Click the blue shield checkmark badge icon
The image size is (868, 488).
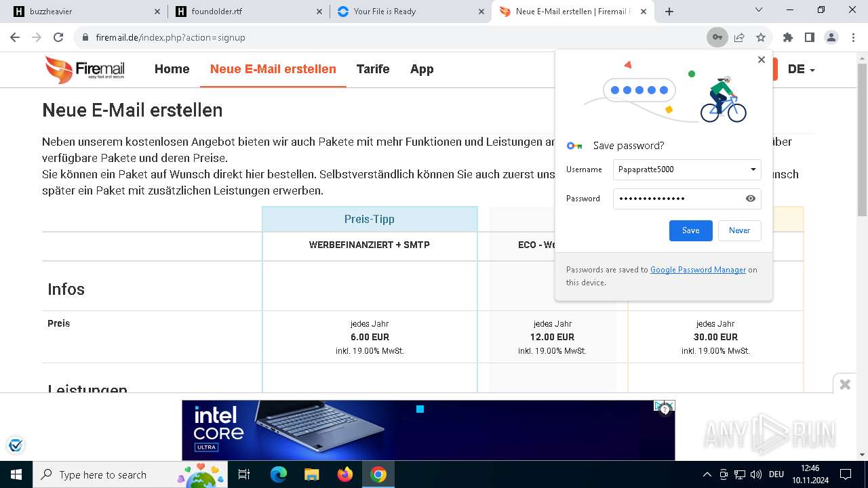[x=16, y=445]
